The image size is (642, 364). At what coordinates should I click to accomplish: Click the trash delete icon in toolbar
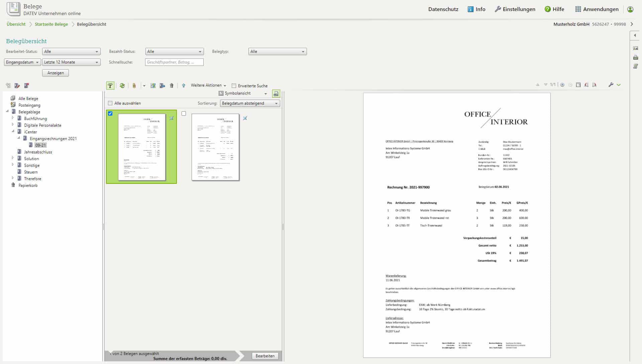[172, 86]
